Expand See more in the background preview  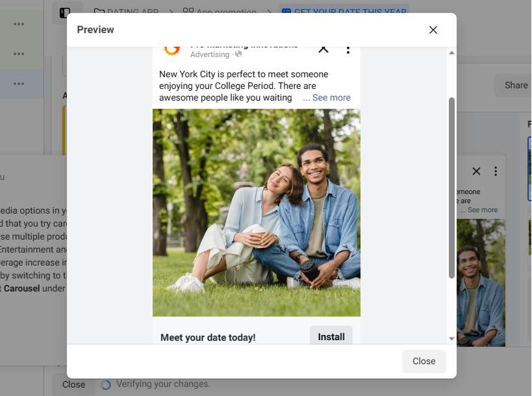point(482,210)
